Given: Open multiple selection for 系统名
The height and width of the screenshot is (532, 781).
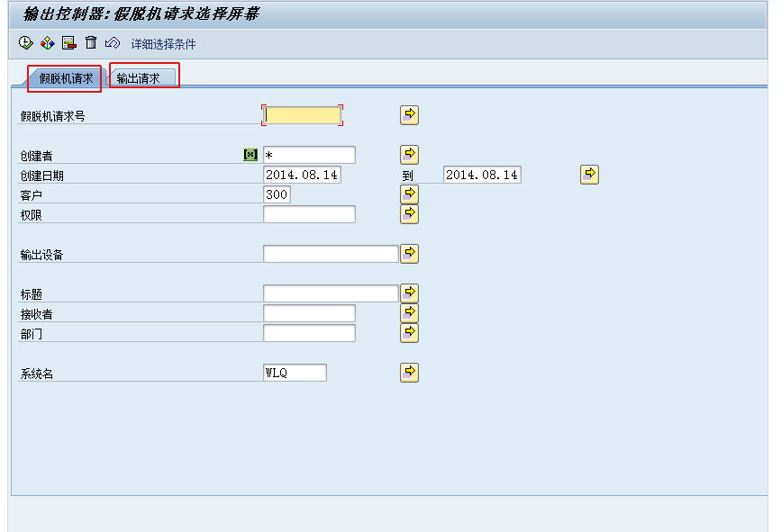Looking at the screenshot, I should (410, 373).
